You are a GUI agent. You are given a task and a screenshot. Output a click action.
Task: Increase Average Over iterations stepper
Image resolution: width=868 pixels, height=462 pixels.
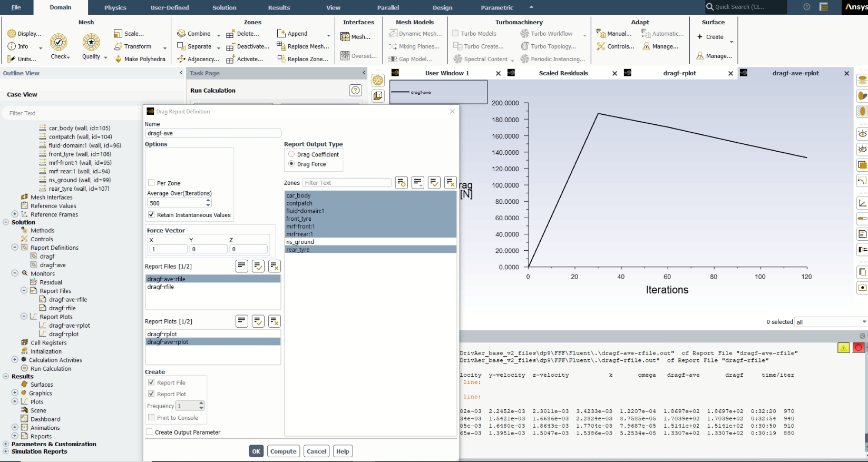[x=208, y=201]
